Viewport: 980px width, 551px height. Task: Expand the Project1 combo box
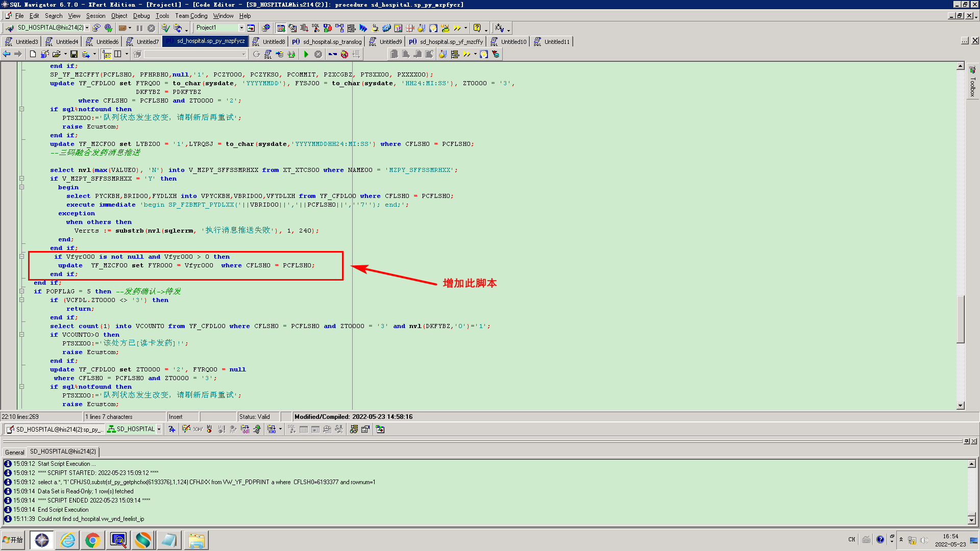[241, 28]
